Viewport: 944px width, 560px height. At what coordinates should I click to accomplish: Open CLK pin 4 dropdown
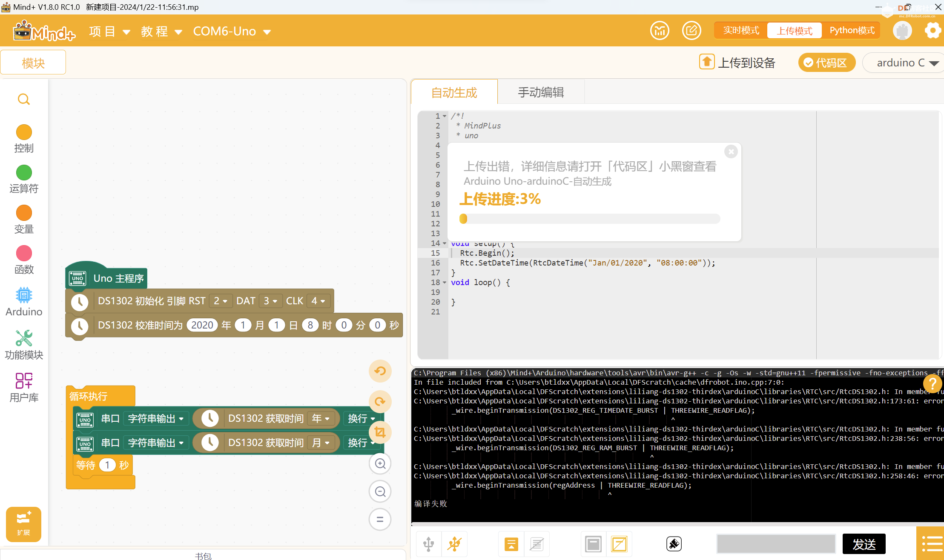pyautogui.click(x=318, y=301)
